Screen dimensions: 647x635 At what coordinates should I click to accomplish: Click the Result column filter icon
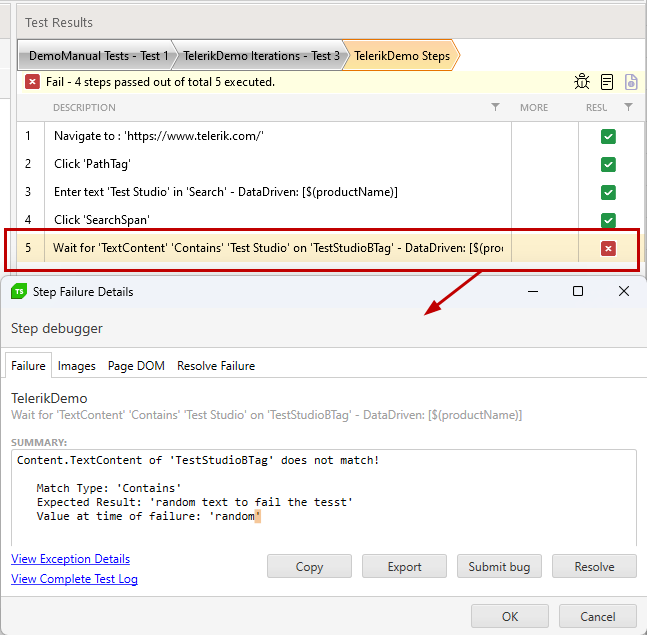click(x=628, y=107)
